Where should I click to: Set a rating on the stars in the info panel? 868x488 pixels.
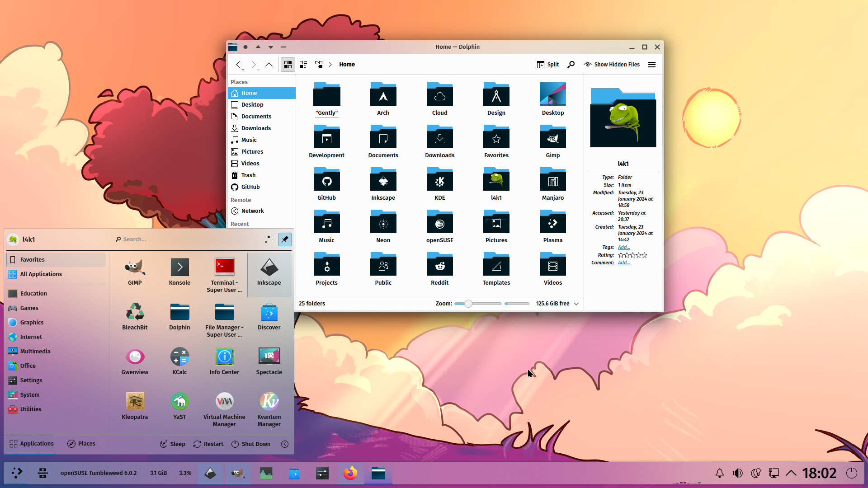[632, 255]
